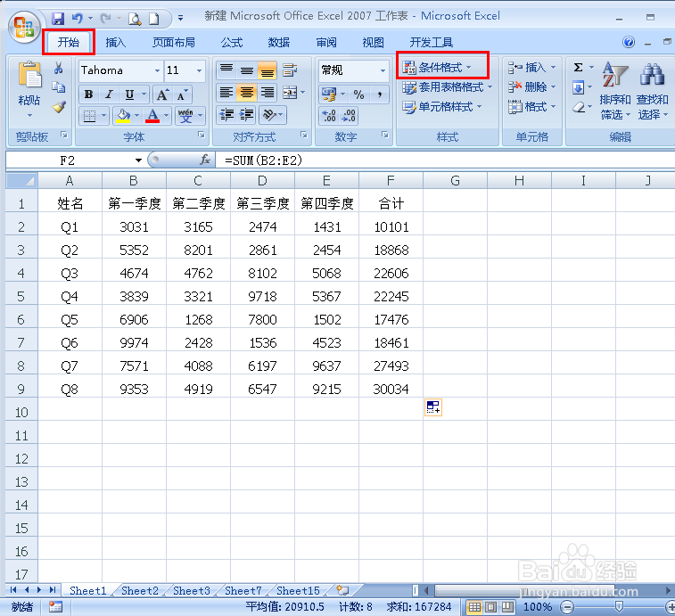The height and width of the screenshot is (616, 675).
Task: Open print preview from quick access
Action: (x=135, y=19)
